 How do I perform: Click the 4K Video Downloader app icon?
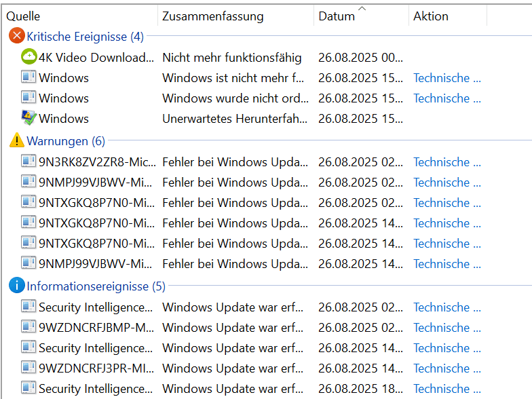point(28,58)
